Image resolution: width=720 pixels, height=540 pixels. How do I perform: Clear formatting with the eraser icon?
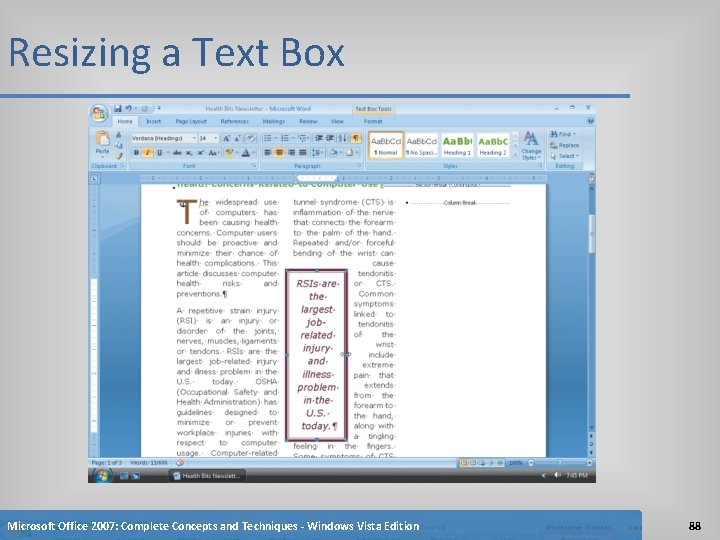(251, 138)
